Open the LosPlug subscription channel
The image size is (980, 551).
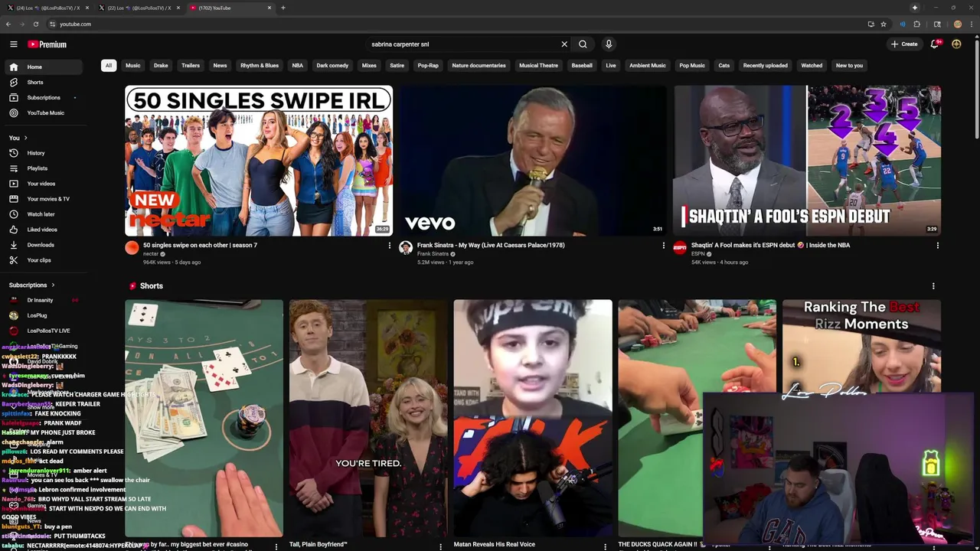coord(44,315)
